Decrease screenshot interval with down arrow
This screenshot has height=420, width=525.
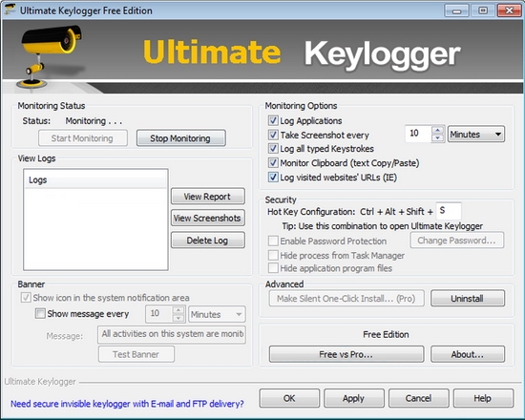click(x=437, y=138)
